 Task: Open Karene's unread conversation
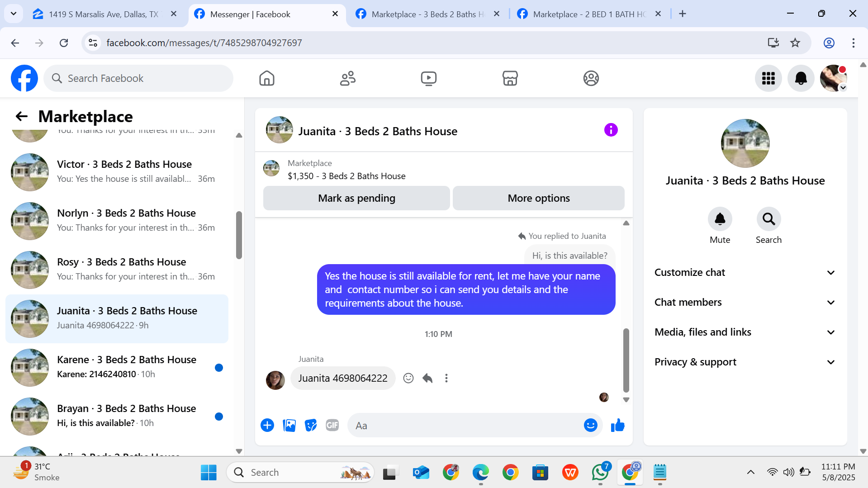117,367
